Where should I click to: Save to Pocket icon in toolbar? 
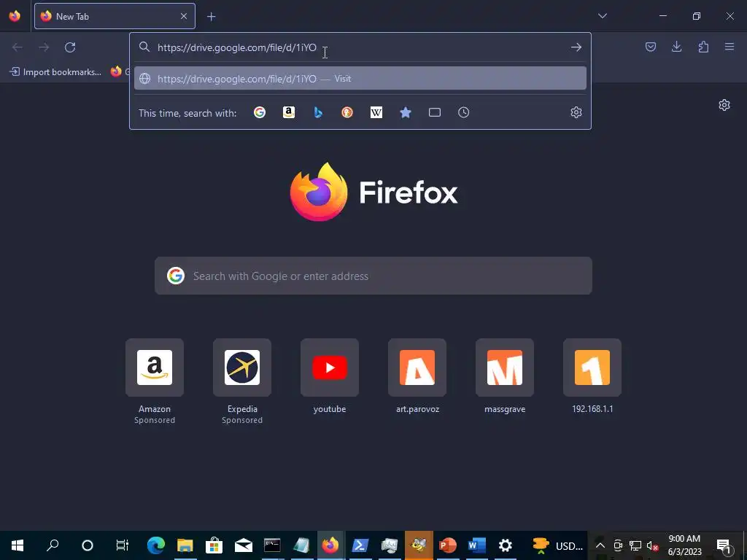tap(651, 47)
